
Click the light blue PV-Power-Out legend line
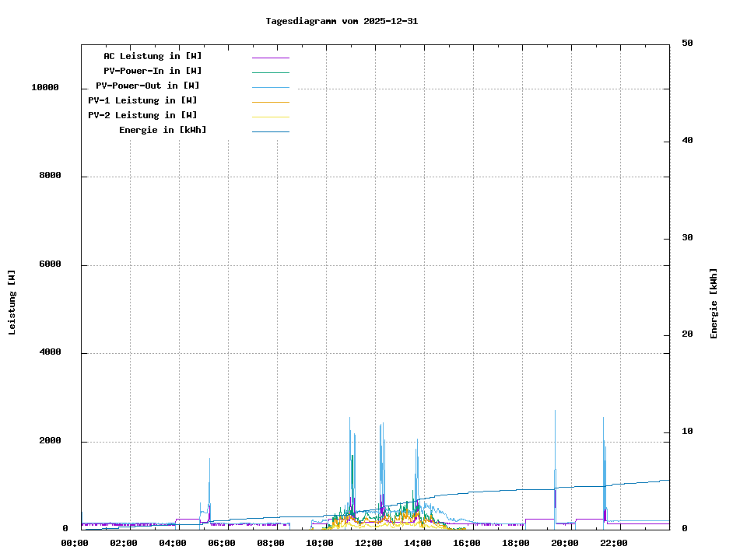pos(270,87)
